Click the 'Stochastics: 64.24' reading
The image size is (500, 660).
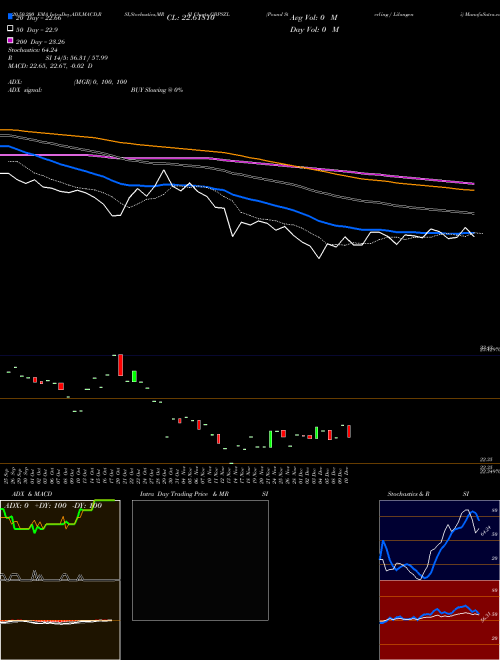[32, 50]
